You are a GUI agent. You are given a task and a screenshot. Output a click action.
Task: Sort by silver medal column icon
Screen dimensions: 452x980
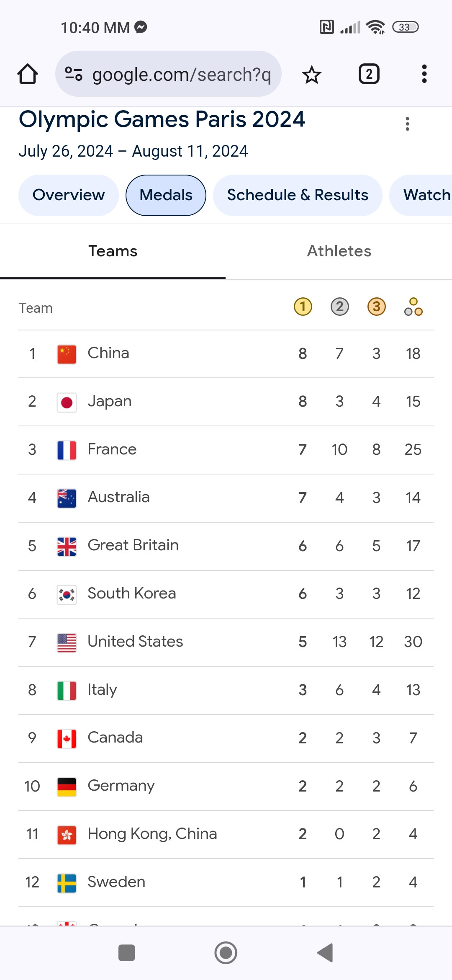pyautogui.click(x=339, y=307)
